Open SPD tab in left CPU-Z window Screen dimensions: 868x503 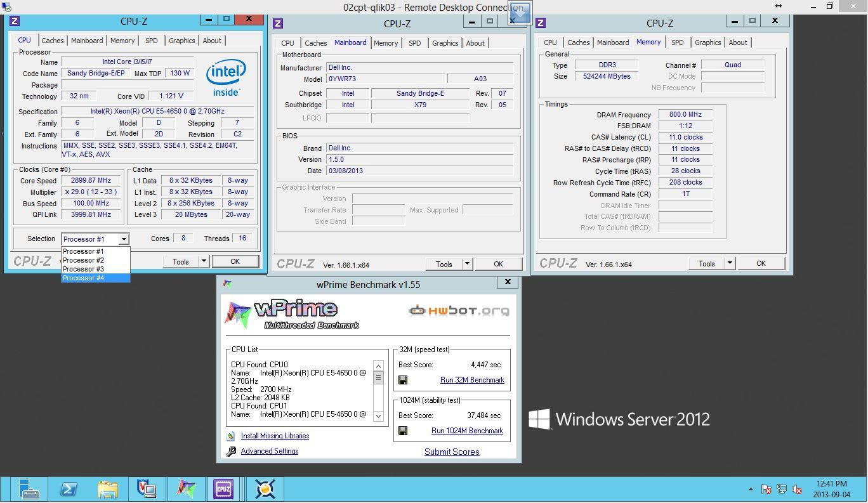click(x=151, y=41)
